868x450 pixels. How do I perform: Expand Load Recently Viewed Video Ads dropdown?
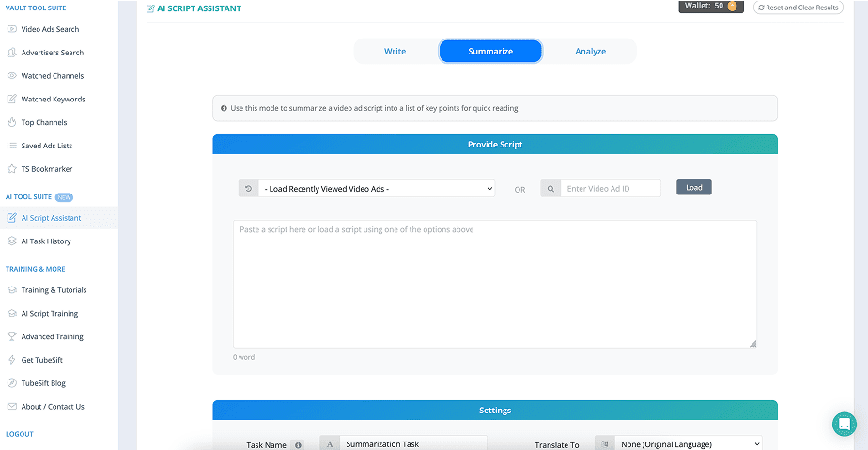coord(376,189)
